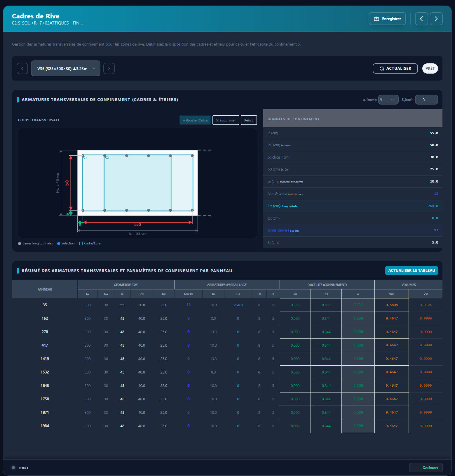Click the b0 dimension label in drawing

(x=67, y=183)
